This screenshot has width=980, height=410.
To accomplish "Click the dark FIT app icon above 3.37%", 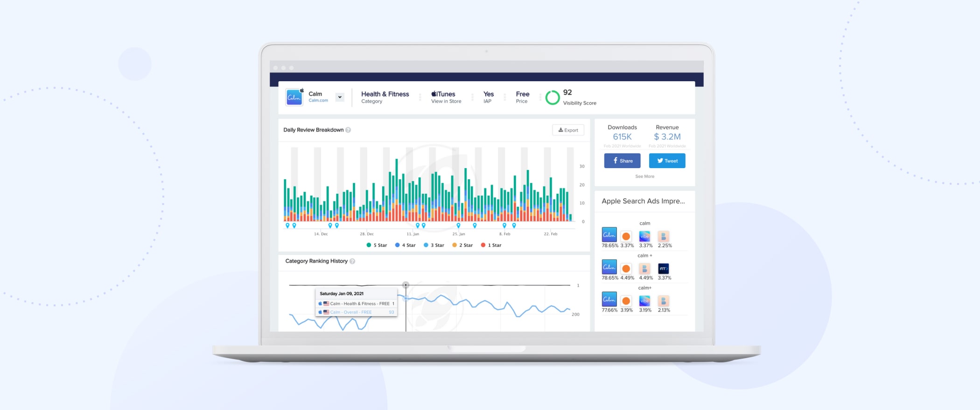I will [663, 269].
